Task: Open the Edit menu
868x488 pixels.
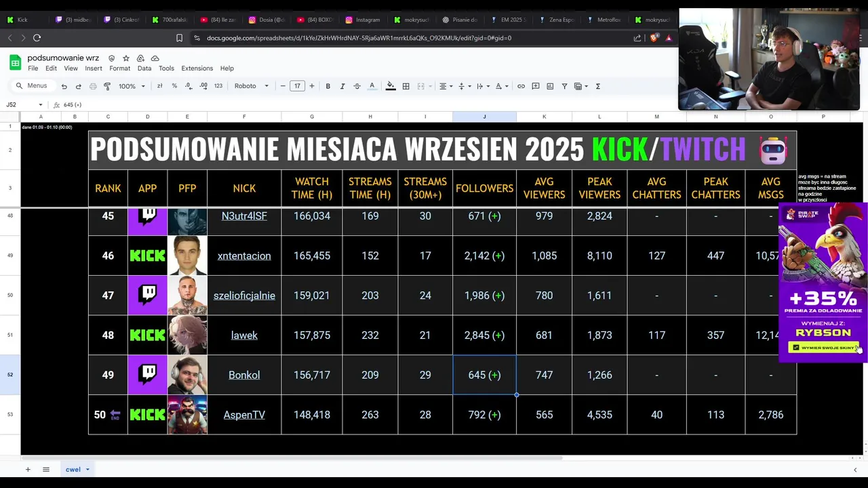Action: (51, 68)
